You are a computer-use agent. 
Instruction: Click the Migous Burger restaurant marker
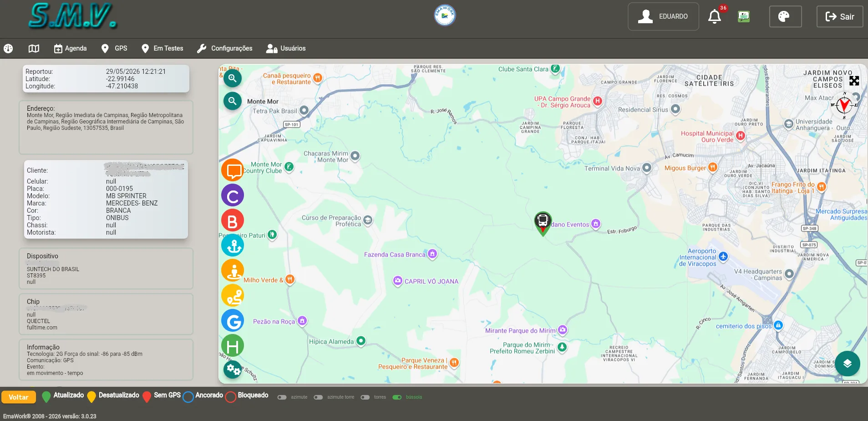click(x=713, y=167)
